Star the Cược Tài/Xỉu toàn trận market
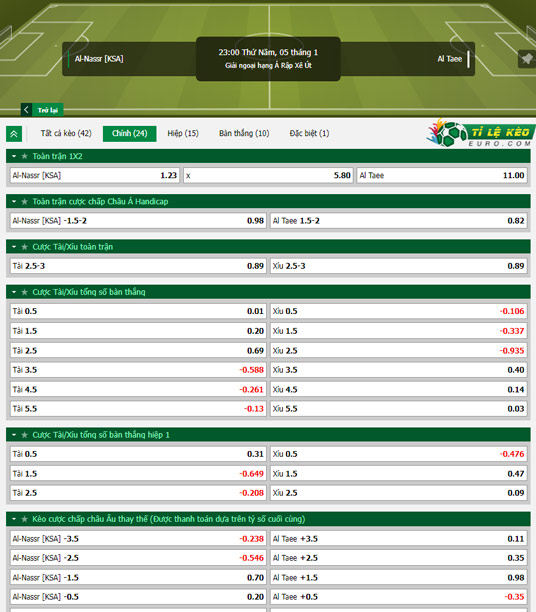Screen dimensions: 536x612 pos(25,247)
